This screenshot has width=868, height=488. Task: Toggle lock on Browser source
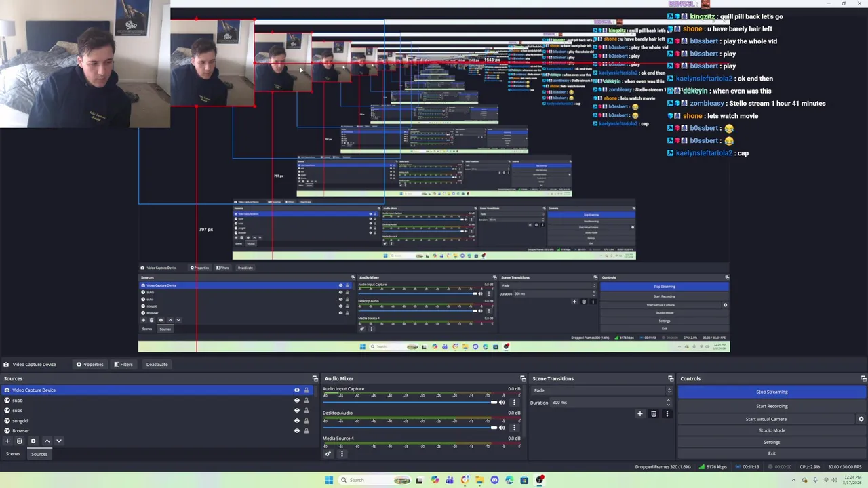coord(306,431)
